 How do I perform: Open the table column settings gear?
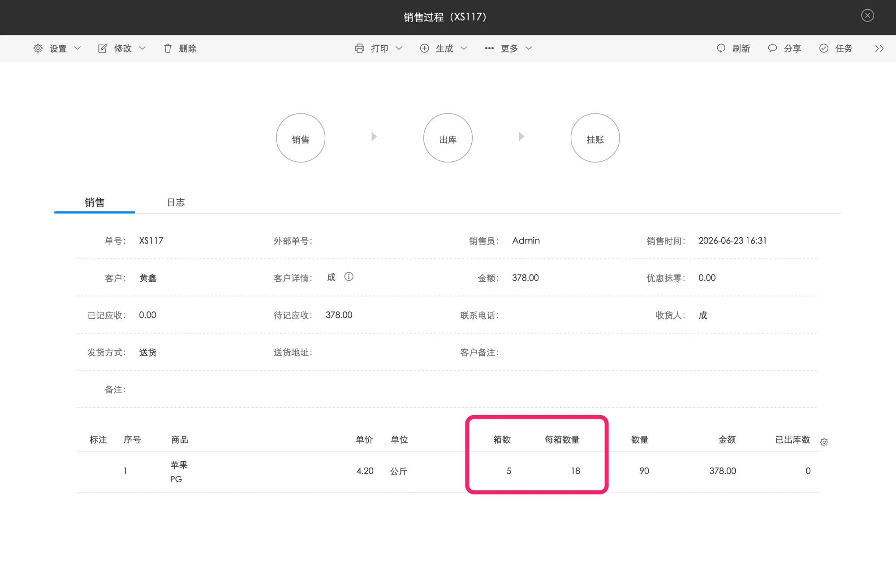[x=824, y=442]
